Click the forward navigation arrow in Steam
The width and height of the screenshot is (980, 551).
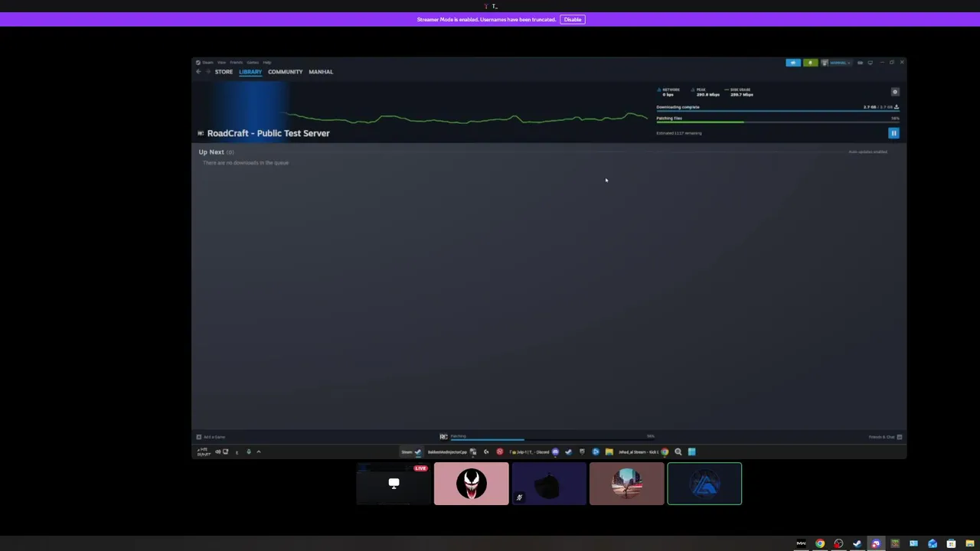click(x=207, y=72)
